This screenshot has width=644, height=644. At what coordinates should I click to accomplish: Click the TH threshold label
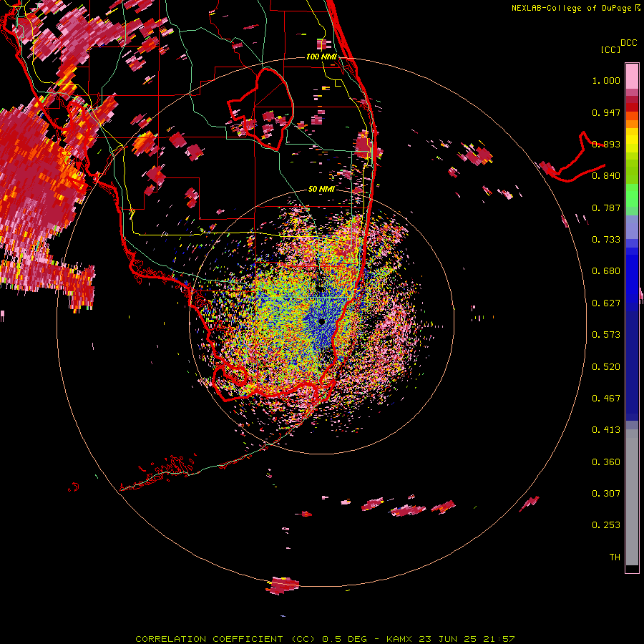click(615, 557)
